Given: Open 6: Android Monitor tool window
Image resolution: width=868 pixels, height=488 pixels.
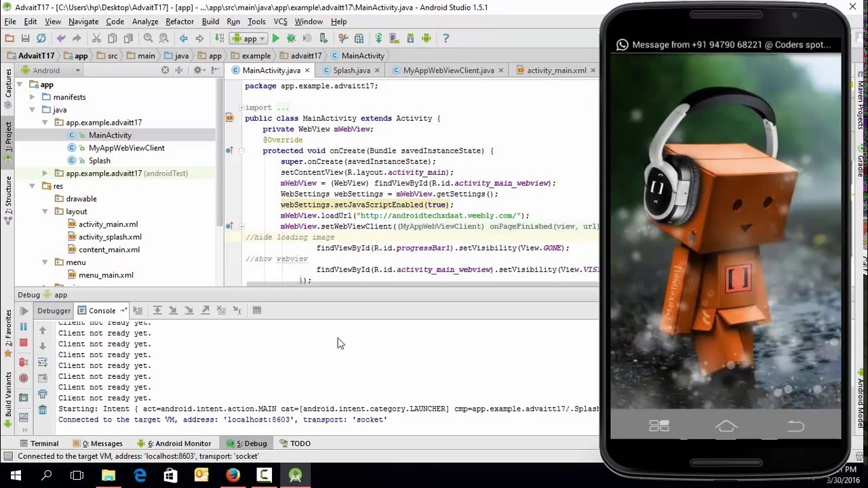Looking at the screenshot, I should coord(174,443).
